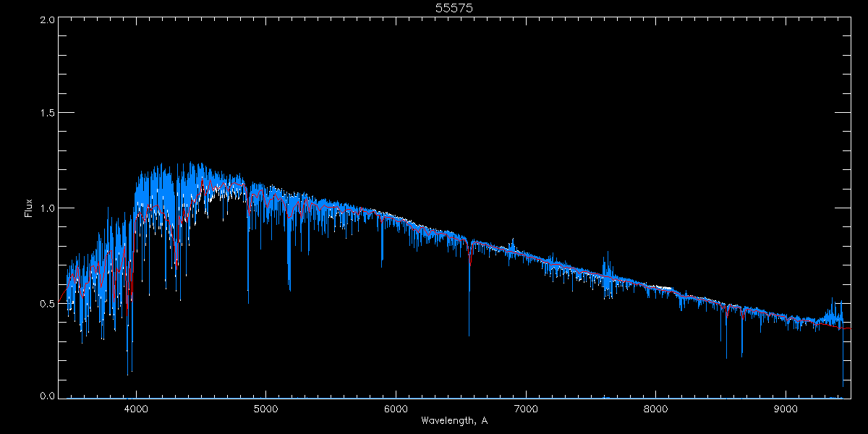Click bottom of deep absorption line near 6560
This screenshot has width=868, height=434.
point(469,334)
